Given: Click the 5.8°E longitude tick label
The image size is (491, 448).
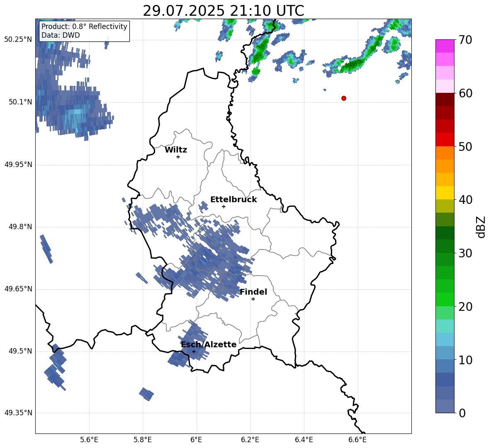Looking at the screenshot, I should (143, 440).
